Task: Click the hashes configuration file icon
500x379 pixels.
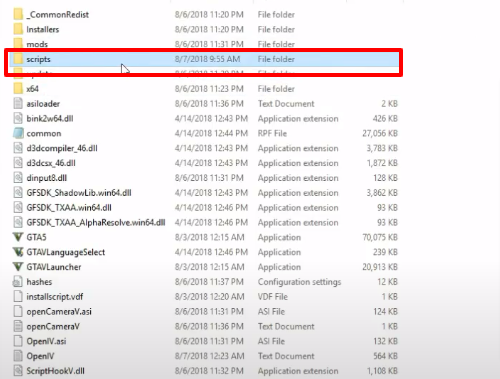Action: (x=18, y=282)
